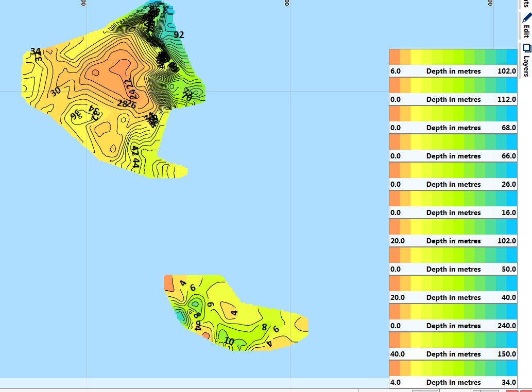The height and width of the screenshot is (392, 532).
Task: Open the Layers side panel tab
Action: (x=526, y=49)
